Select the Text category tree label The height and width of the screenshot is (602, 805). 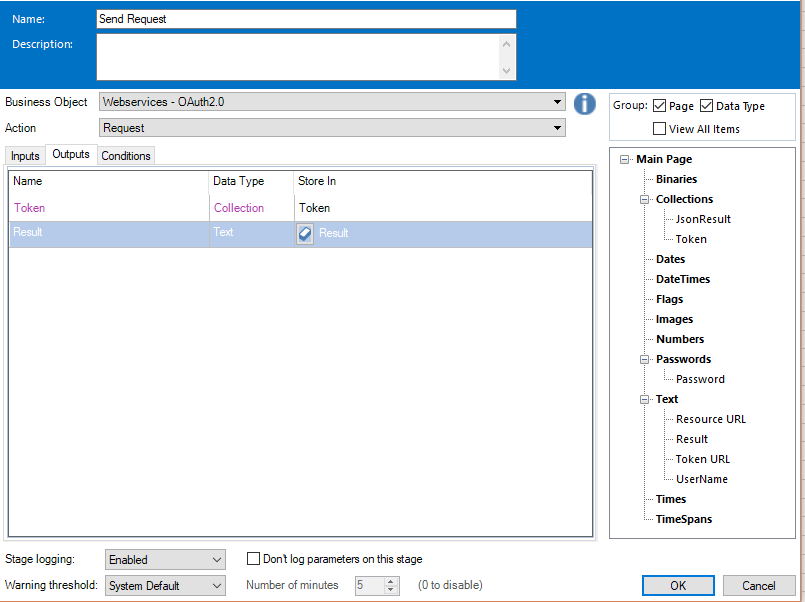[666, 399]
